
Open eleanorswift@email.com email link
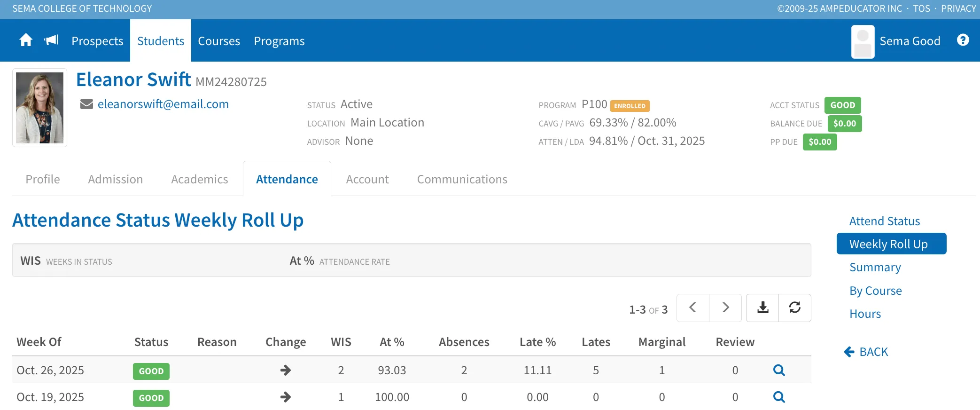(163, 104)
